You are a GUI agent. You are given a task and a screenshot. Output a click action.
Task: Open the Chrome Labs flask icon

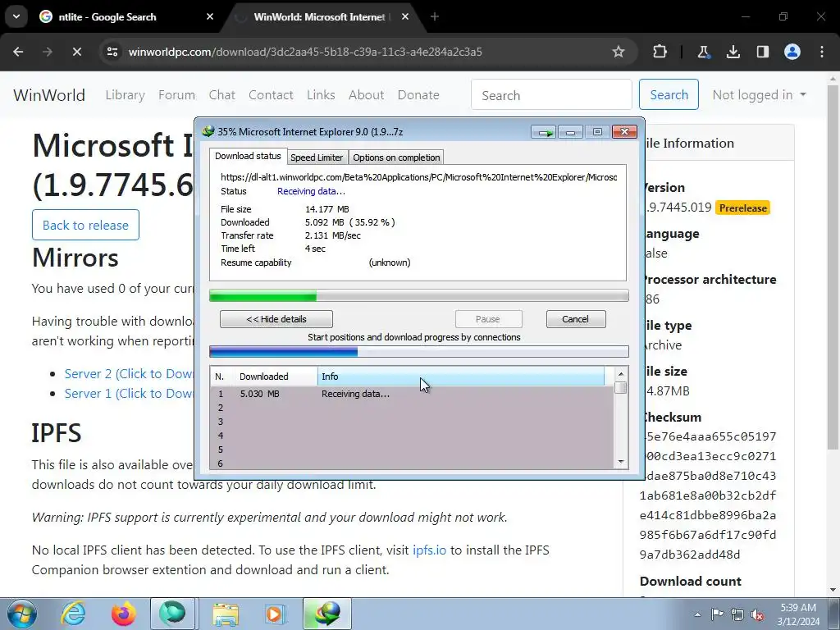[x=703, y=52]
